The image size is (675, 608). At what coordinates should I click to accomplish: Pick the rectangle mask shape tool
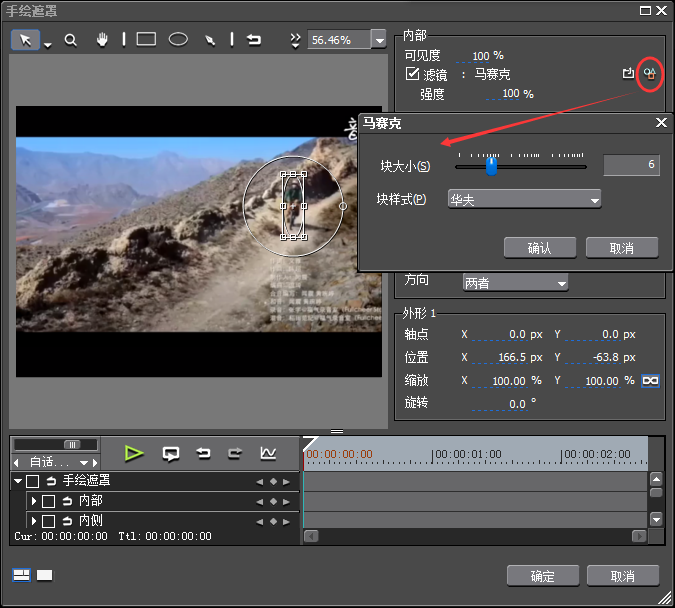pos(146,40)
